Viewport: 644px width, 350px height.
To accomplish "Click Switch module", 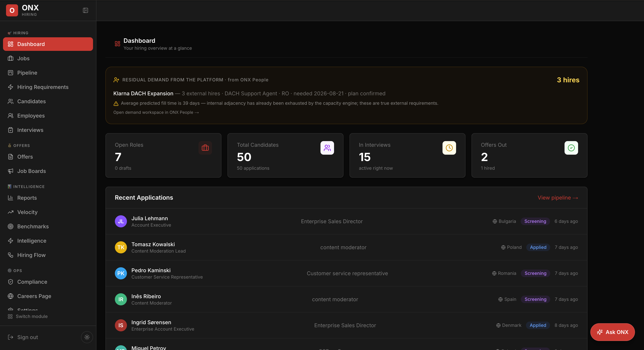I will pyautogui.click(x=27, y=316).
